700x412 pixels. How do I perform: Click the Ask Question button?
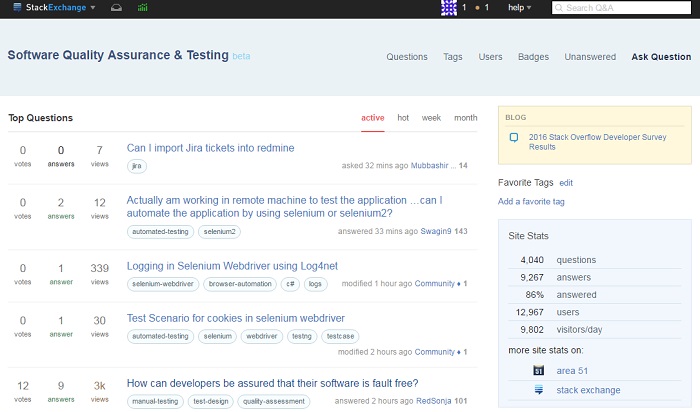point(661,57)
